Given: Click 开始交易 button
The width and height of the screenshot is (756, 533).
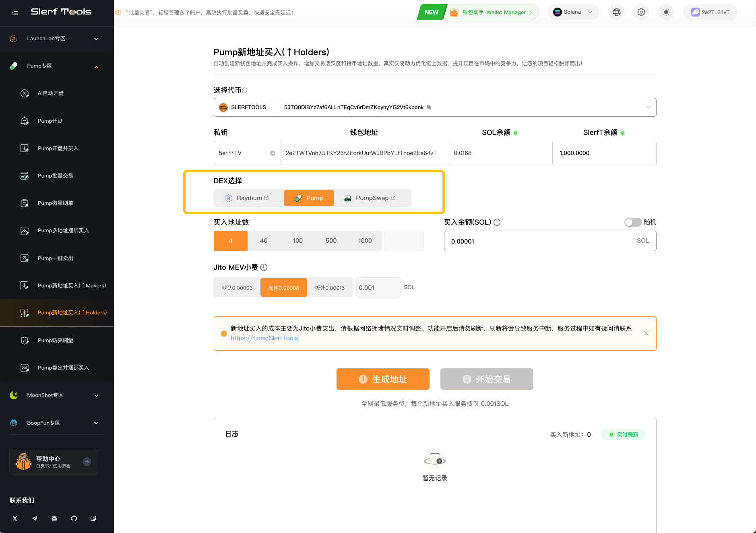Looking at the screenshot, I should (487, 379).
